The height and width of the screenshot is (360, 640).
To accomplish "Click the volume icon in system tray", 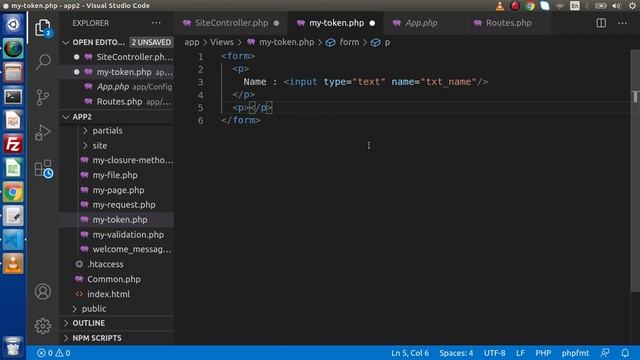I will (616, 6).
